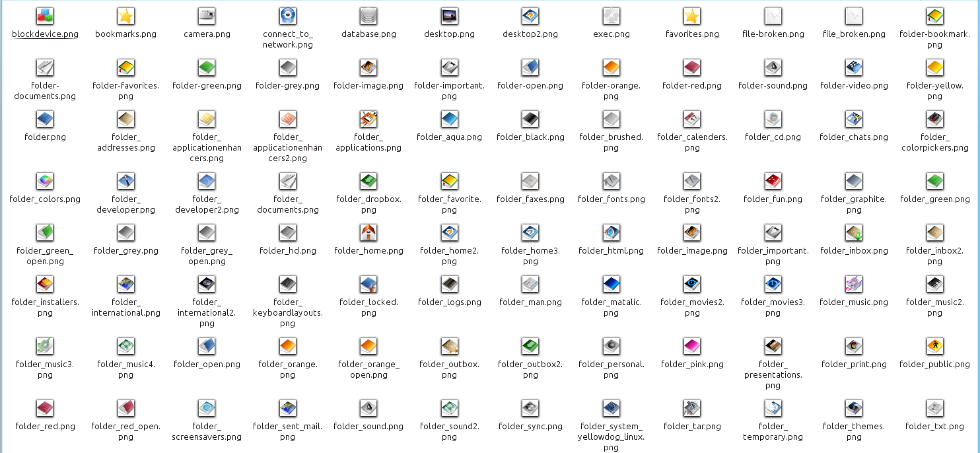Image resolution: width=980 pixels, height=453 pixels.
Task: Click the folder_matalic.png icon
Action: tap(612, 284)
